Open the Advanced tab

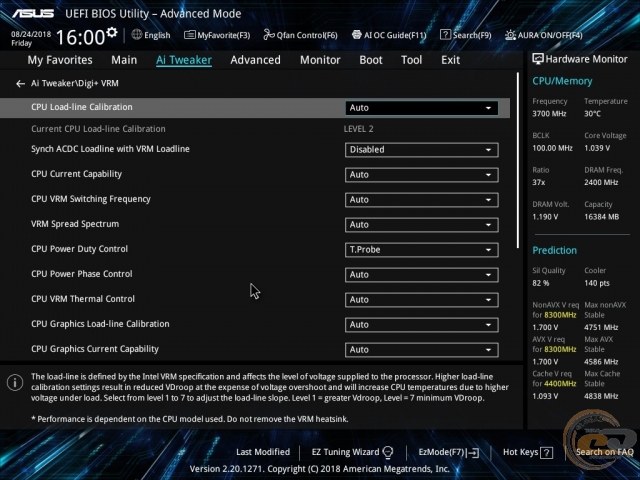coord(256,60)
